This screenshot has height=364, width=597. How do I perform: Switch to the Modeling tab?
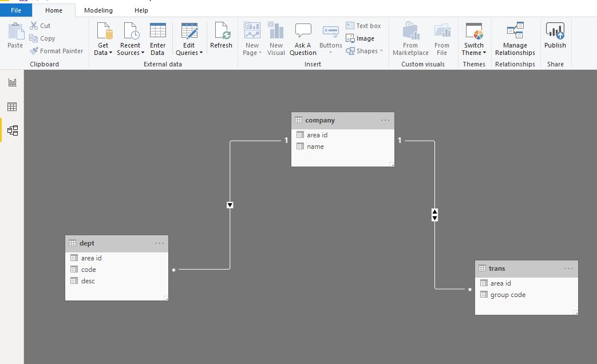coord(98,10)
